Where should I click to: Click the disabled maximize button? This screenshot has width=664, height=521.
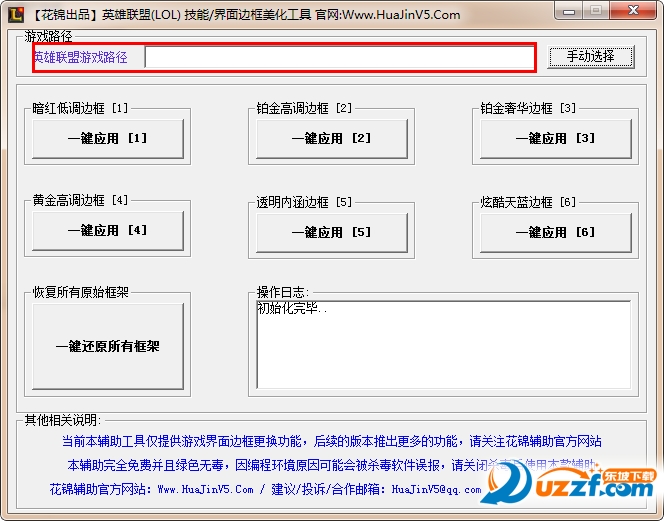coord(596,11)
